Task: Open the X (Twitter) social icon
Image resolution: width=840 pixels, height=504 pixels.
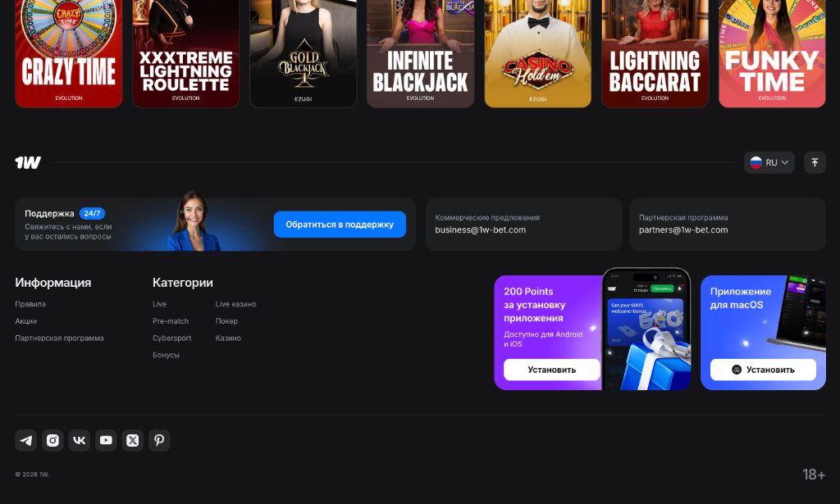Action: tap(133, 440)
